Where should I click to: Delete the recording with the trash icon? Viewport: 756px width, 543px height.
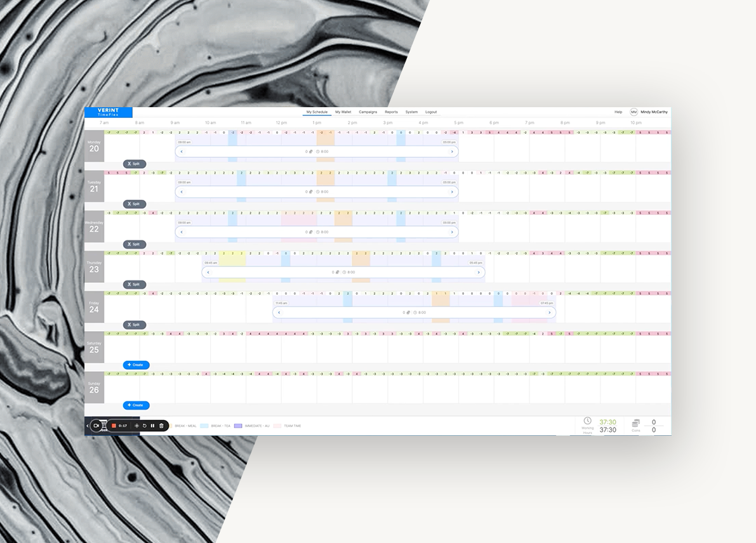coord(161,426)
